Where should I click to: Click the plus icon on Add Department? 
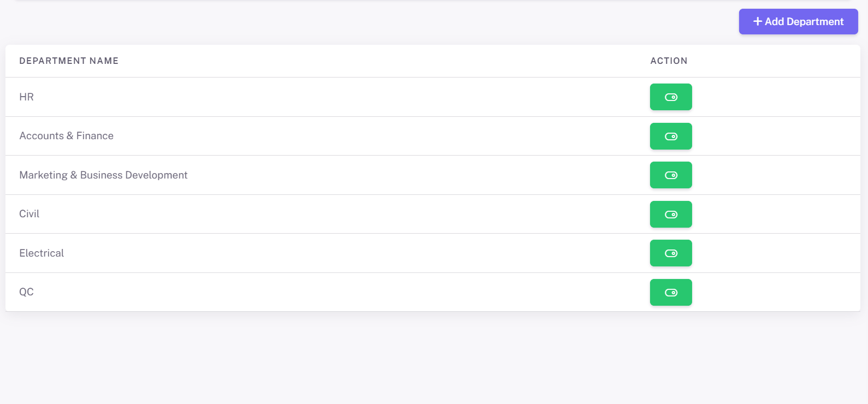[757, 22]
